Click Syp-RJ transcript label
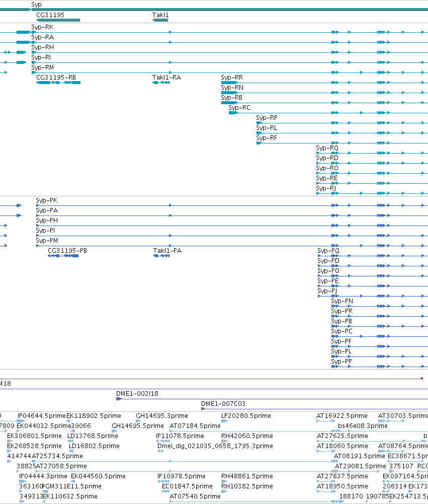Image resolution: width=428 pixels, height=504 pixels. (x=326, y=188)
